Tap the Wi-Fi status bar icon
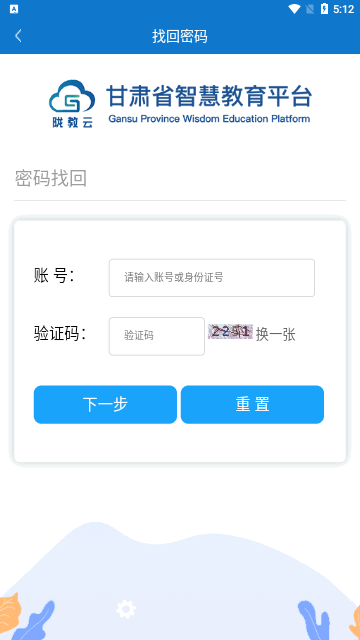This screenshot has width=360, height=640. 294,9
